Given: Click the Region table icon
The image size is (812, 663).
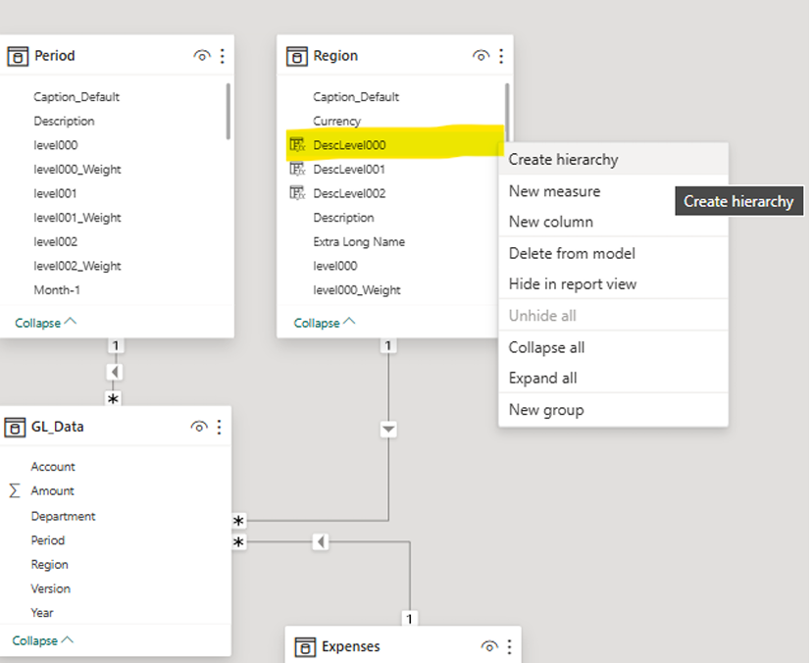Looking at the screenshot, I should pyautogui.click(x=297, y=56).
